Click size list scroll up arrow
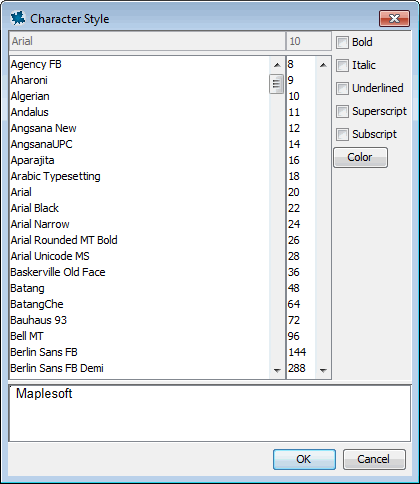Image resolution: width=420 pixels, height=484 pixels. pos(323,65)
